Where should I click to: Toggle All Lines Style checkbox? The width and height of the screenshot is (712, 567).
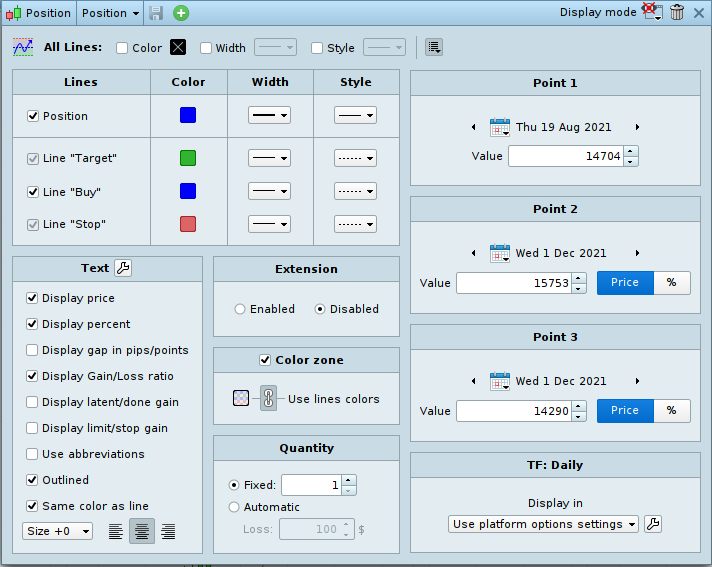point(317,48)
